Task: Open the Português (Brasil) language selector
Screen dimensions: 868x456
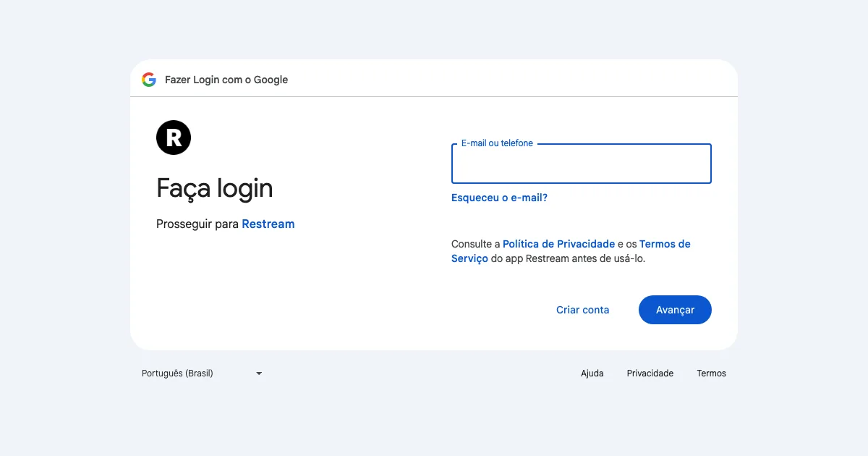Action: [178, 373]
